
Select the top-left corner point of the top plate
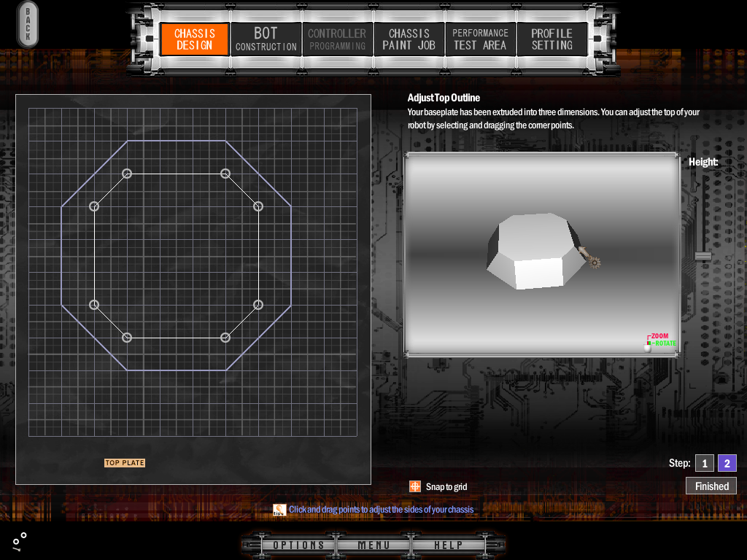(x=127, y=174)
